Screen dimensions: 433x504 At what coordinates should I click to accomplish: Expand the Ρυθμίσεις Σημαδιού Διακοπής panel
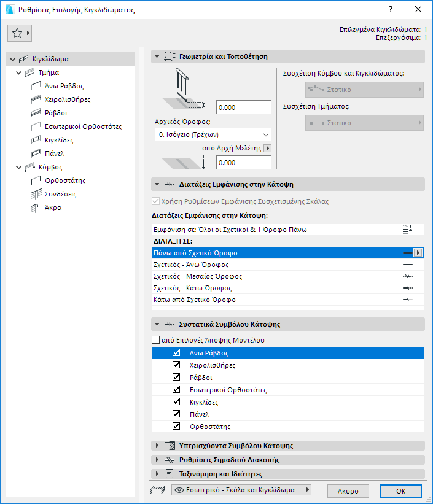(x=158, y=459)
